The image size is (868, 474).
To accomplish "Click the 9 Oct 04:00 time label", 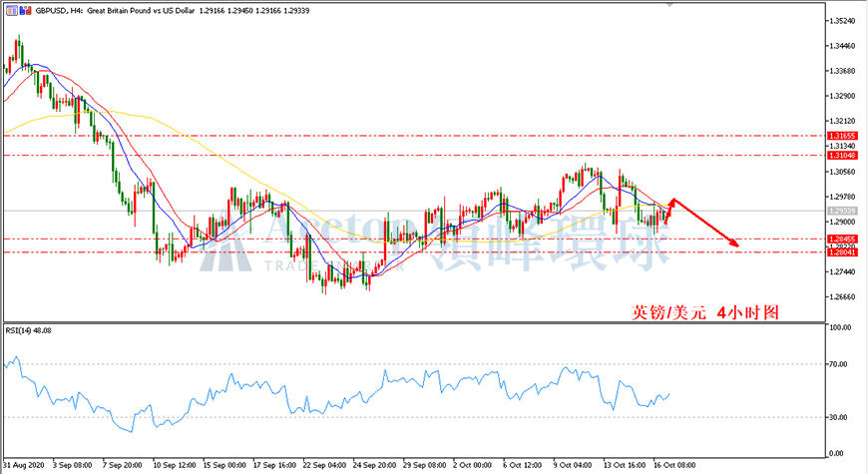I will (x=575, y=465).
